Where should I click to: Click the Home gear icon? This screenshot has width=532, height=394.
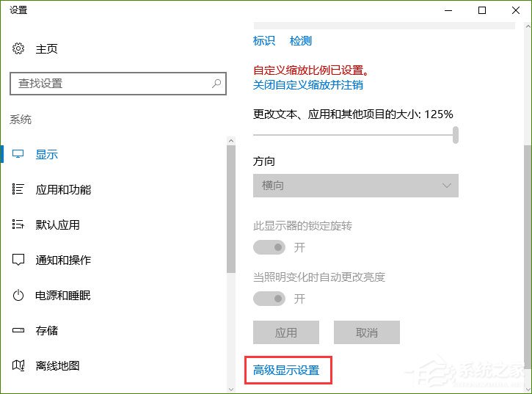pyautogui.click(x=18, y=49)
